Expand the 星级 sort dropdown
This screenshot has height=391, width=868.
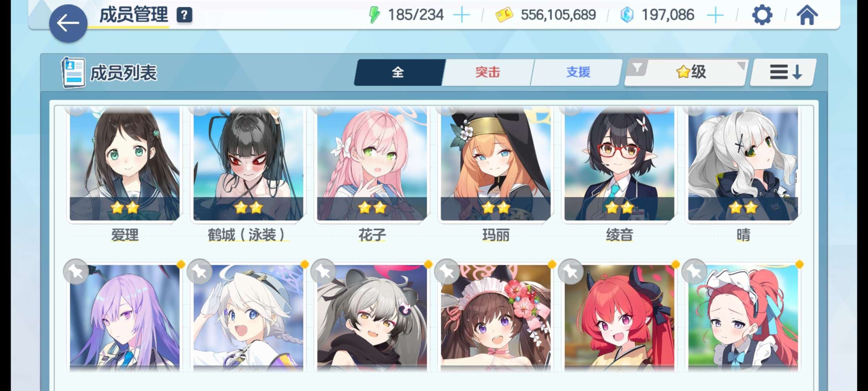pyautogui.click(x=692, y=72)
